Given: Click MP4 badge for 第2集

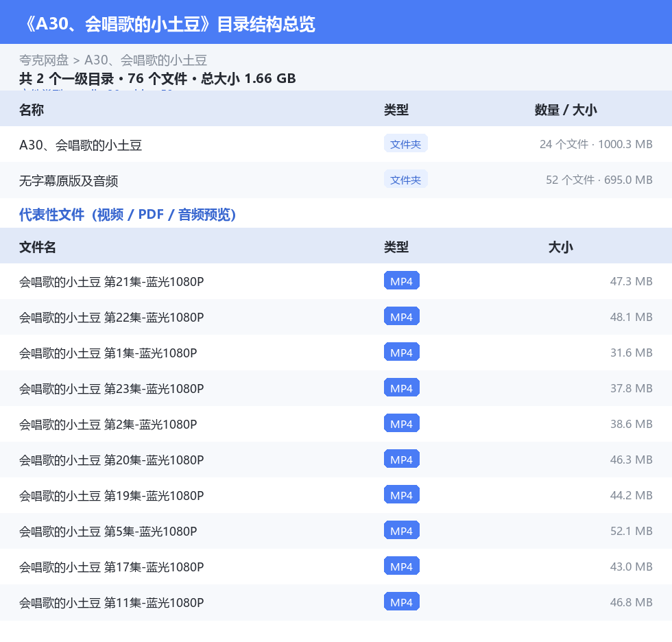Looking at the screenshot, I should coord(402,423).
